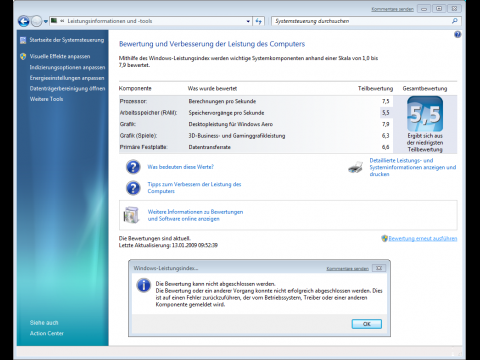Open help with the blue question mark icon

(x=458, y=34)
